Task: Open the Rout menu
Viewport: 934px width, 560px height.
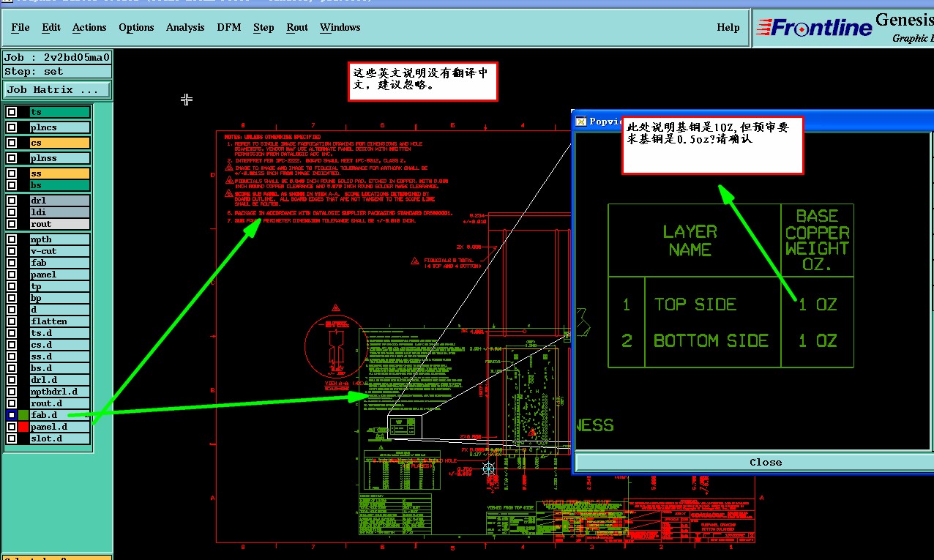Action: coord(297,27)
